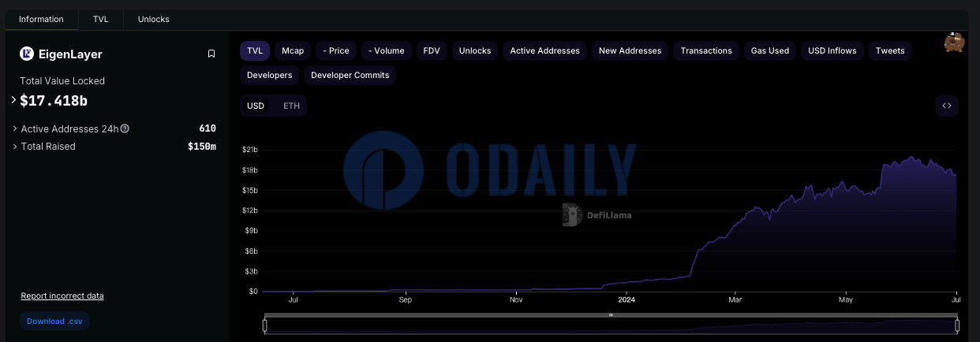The height and width of the screenshot is (342, 980).
Task: Click the EigenLayer protocol name
Action: pyautogui.click(x=70, y=54)
